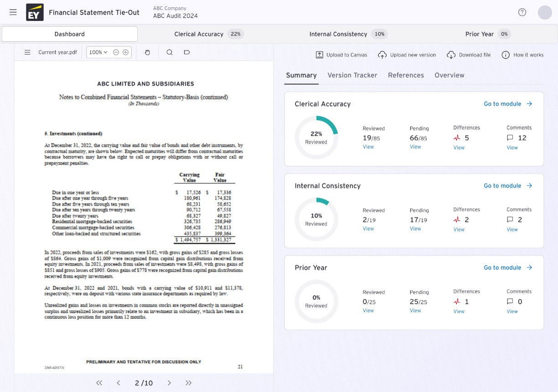Click the page number field 2/10
Screen dimensions: 558x392
coord(144,383)
